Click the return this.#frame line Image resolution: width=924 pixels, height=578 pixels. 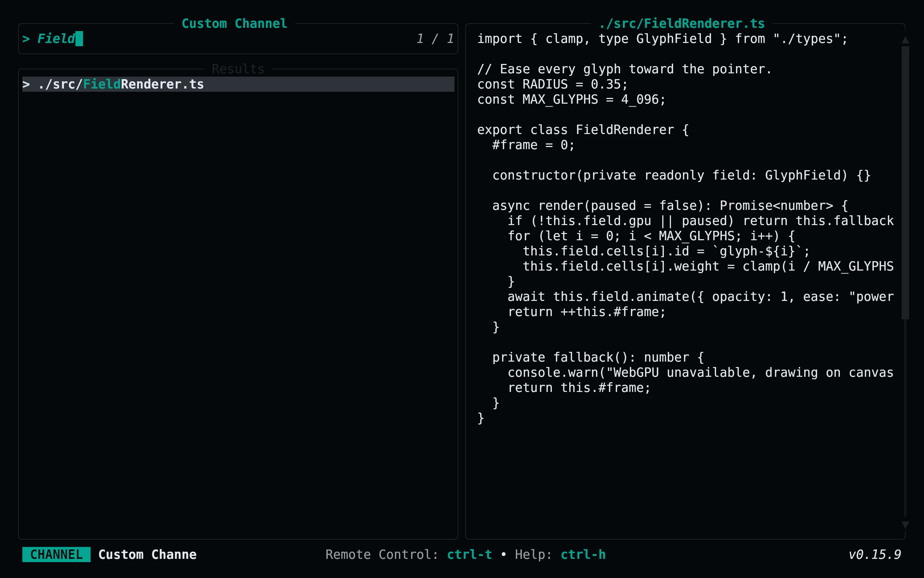[579, 388]
